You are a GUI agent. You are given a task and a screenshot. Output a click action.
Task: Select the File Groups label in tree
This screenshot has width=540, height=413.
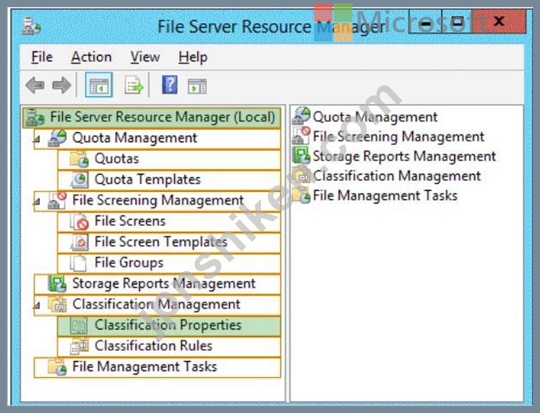pyautogui.click(x=129, y=263)
